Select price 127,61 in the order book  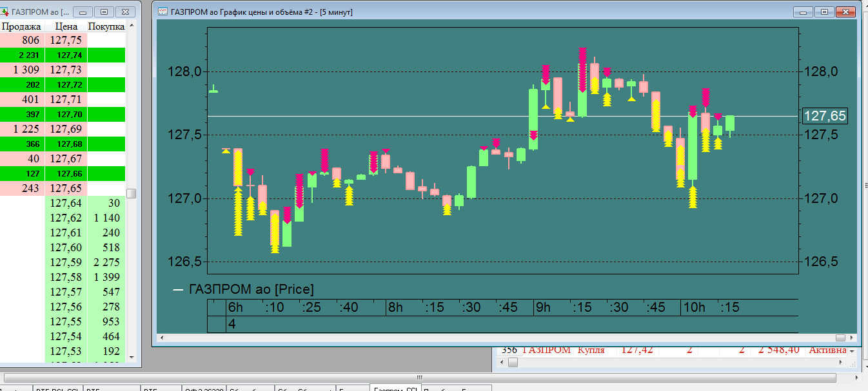[66, 233]
